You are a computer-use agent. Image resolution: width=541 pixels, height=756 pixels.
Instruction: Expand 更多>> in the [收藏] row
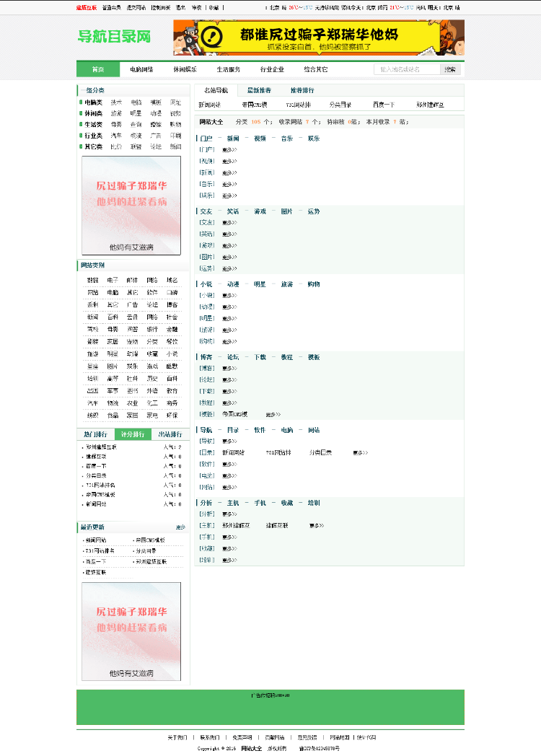[229, 549]
